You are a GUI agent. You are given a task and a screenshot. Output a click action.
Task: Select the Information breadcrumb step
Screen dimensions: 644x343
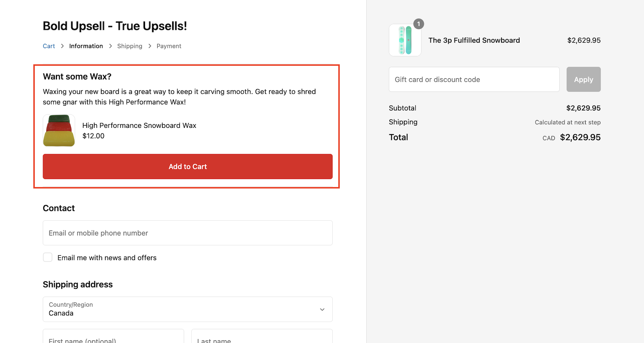click(86, 46)
